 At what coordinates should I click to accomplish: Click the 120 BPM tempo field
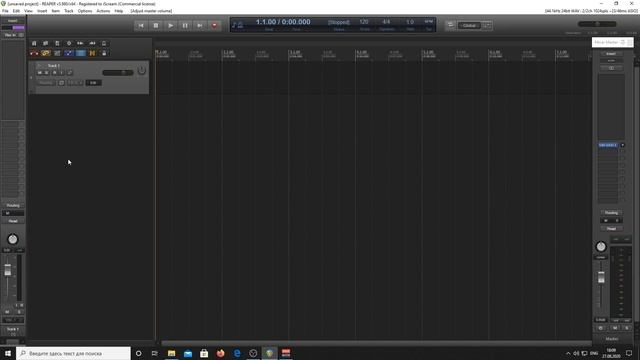point(364,22)
